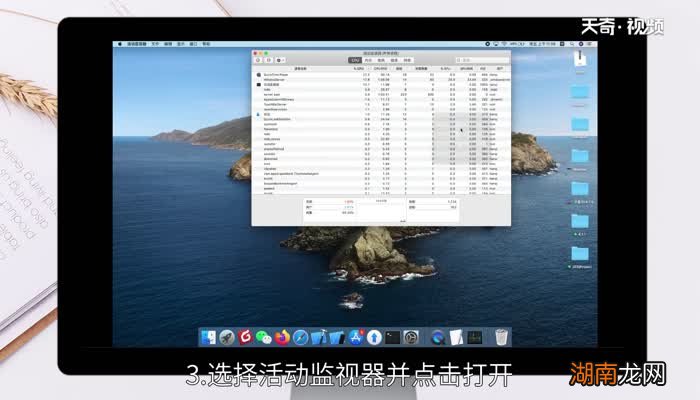The image size is (700, 400).
Task: Open the Apple menu in menu bar
Action: (121, 44)
